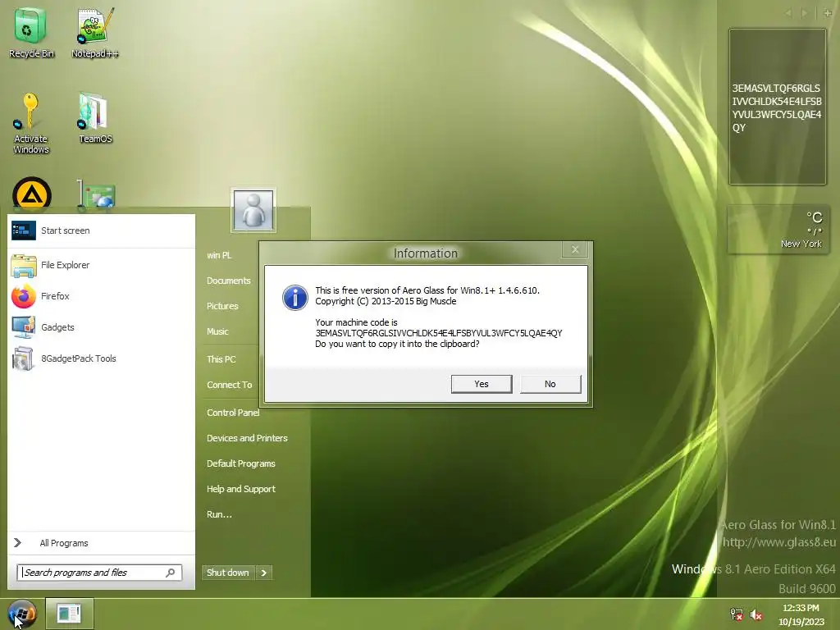Open Devices and Printers
The image size is (840, 630).
point(248,438)
